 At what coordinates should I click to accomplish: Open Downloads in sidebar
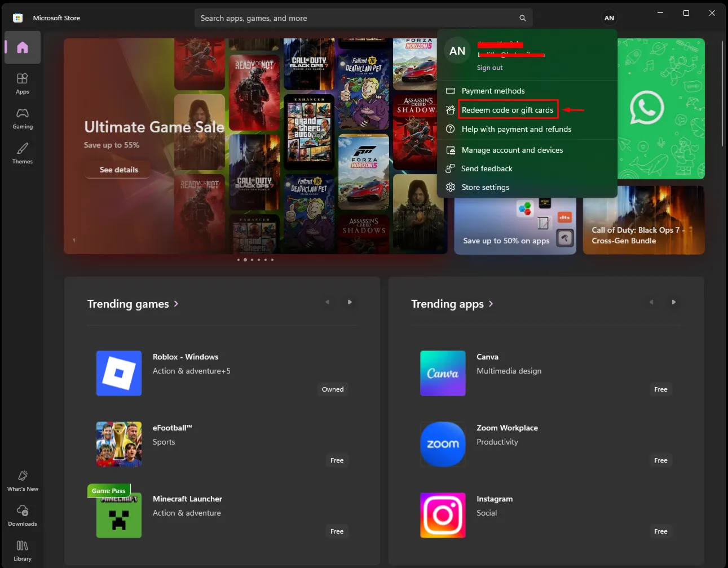23,516
